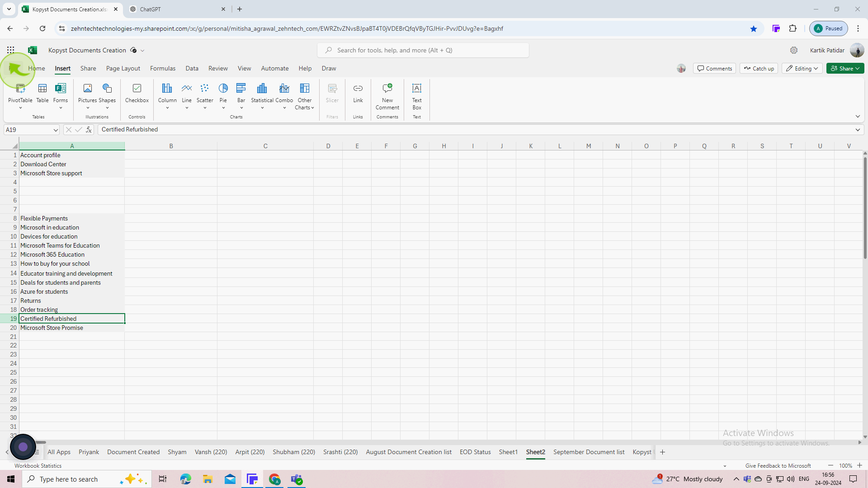Select cell containing Order tracking
868x488 pixels.
72,310
